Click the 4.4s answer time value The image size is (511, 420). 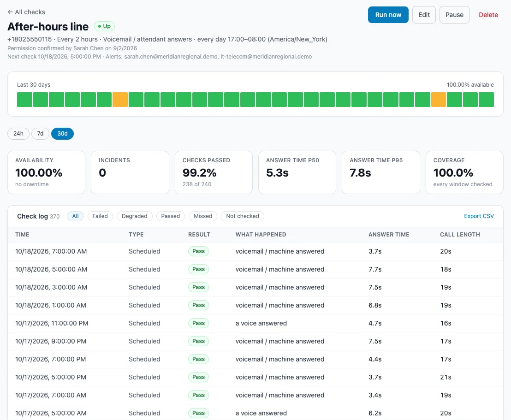point(375,359)
